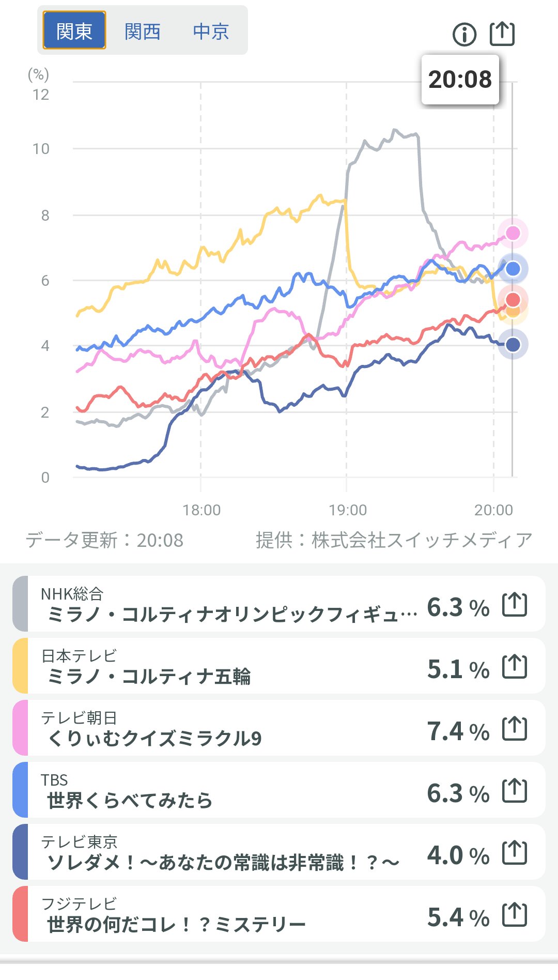Click the 20:08 time tooltip marker

click(460, 80)
